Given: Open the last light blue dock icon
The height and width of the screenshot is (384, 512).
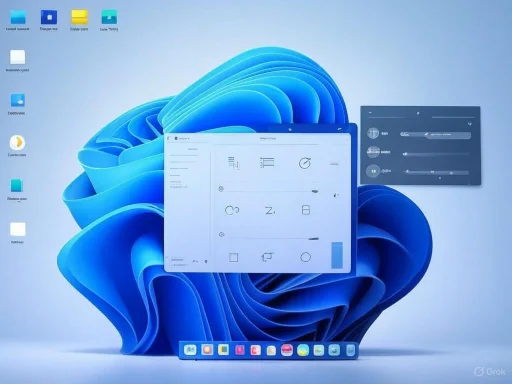Looking at the screenshot, I should pyautogui.click(x=350, y=350).
